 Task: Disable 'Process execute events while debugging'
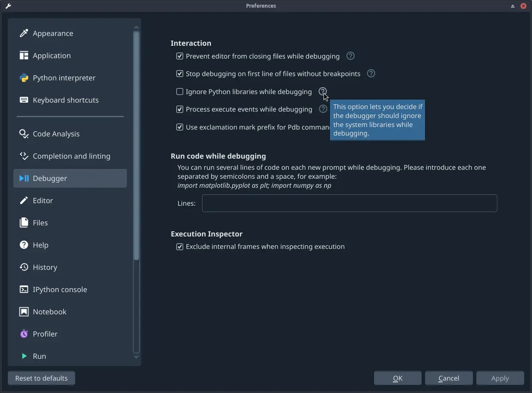(179, 109)
